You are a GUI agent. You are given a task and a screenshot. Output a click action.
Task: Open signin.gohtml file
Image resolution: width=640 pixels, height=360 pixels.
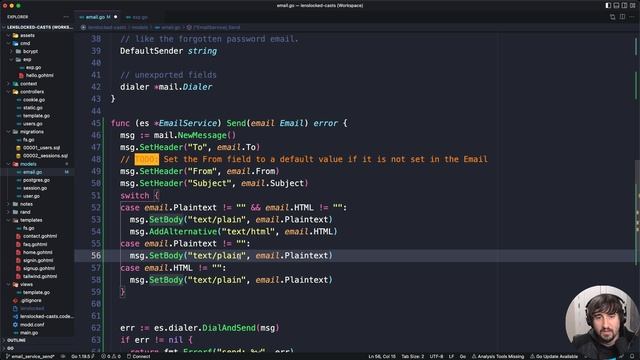38,260
